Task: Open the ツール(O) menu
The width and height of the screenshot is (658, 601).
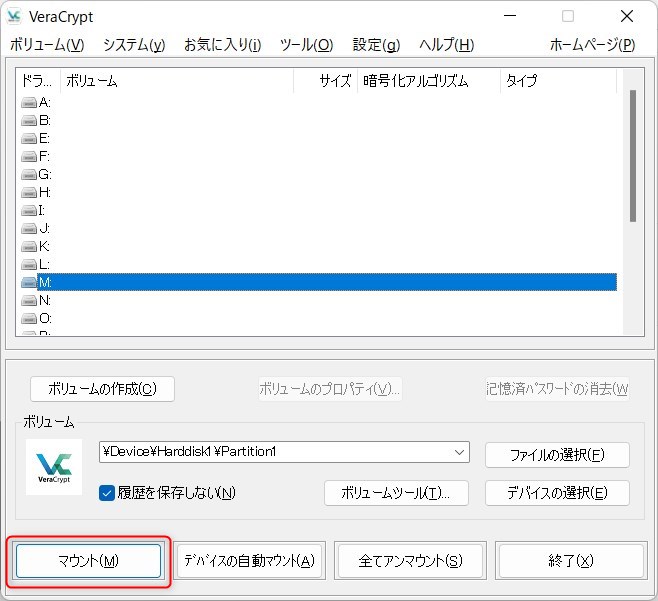Action: pyautogui.click(x=307, y=44)
